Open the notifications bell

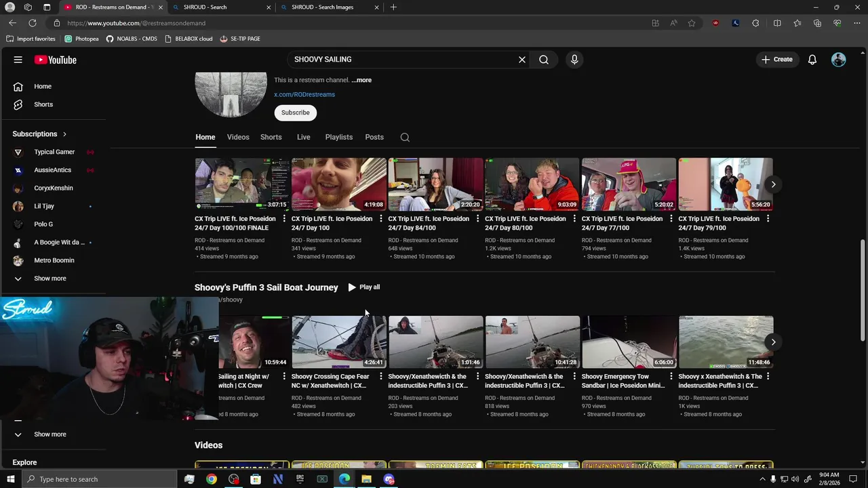(x=812, y=60)
